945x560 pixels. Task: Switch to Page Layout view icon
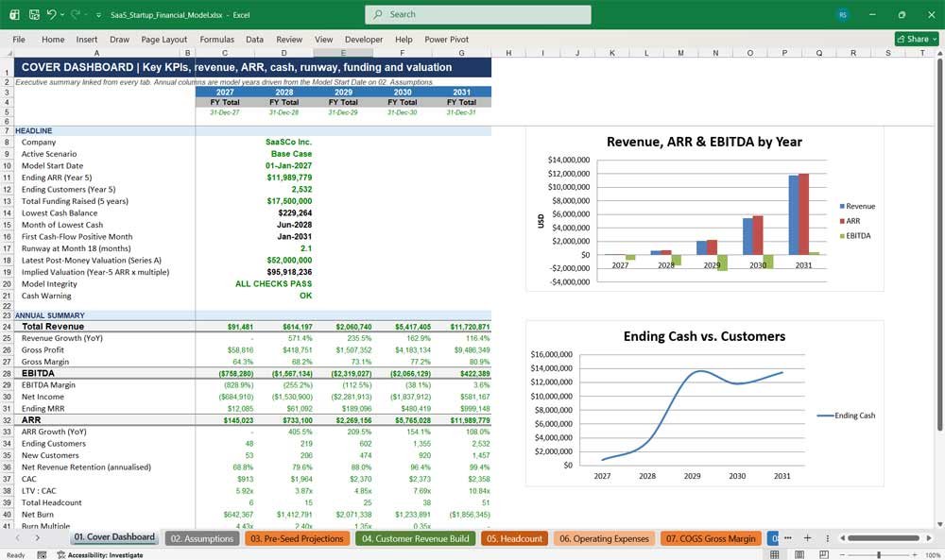[x=799, y=554]
